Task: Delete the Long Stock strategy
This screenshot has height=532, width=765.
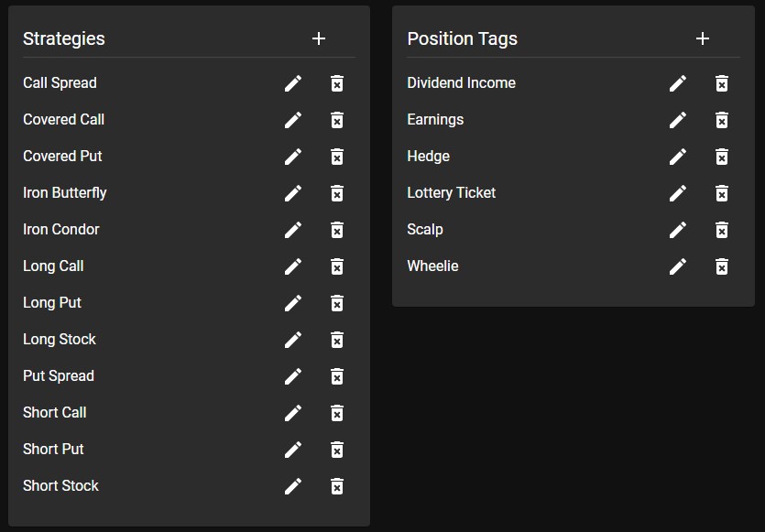Action: [337, 340]
